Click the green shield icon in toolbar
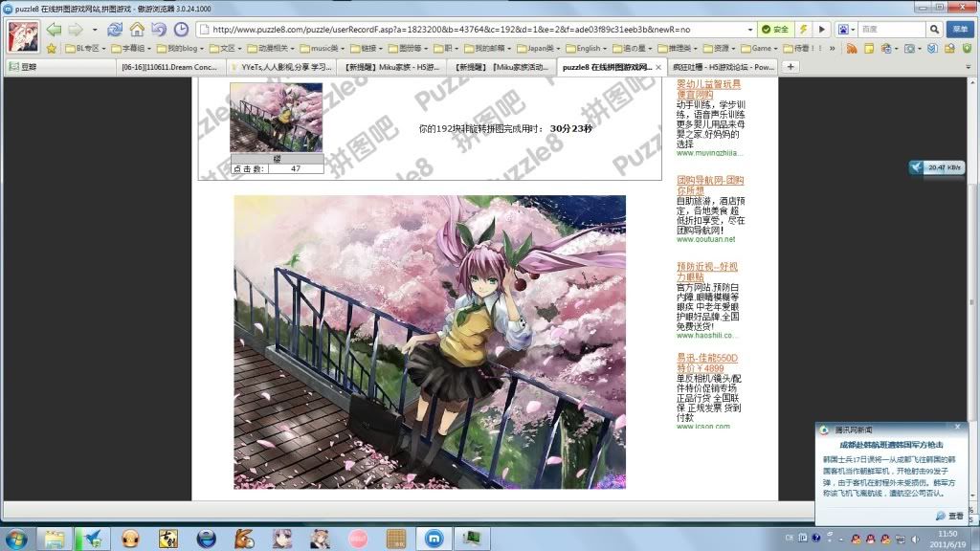This screenshot has height=551, width=980. point(967,48)
